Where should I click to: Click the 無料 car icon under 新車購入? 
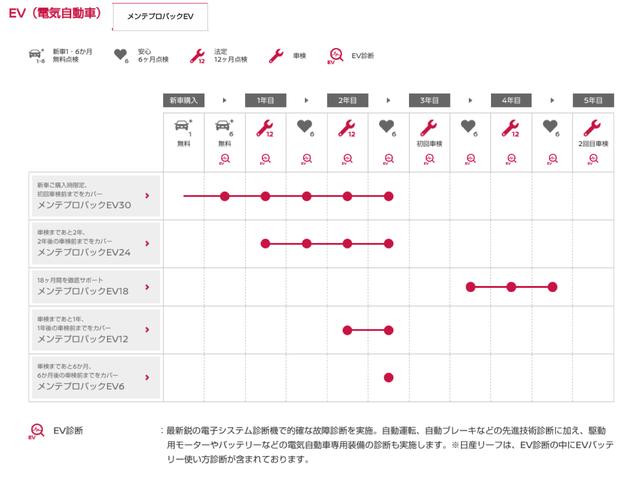pos(183,127)
